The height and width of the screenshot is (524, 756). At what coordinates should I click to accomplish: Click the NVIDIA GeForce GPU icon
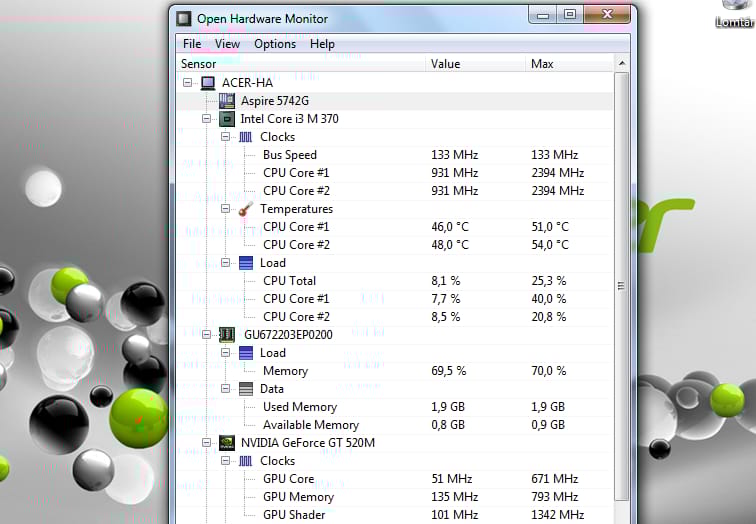227,443
